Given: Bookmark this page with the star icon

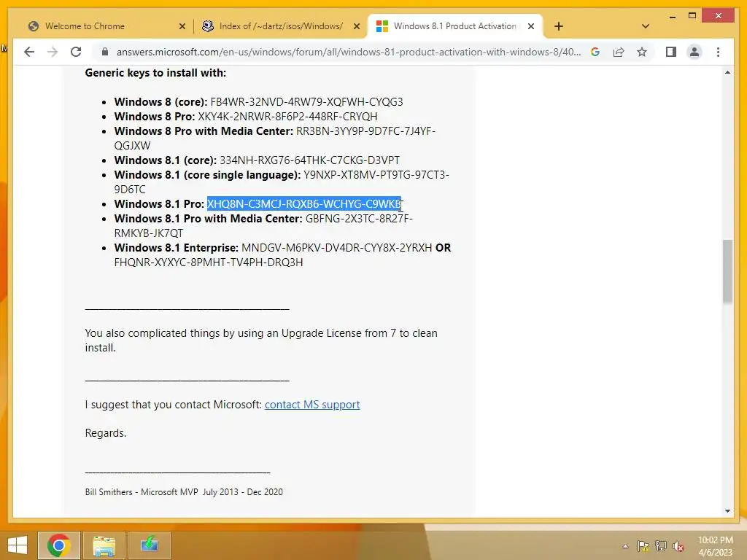Looking at the screenshot, I should click(642, 52).
